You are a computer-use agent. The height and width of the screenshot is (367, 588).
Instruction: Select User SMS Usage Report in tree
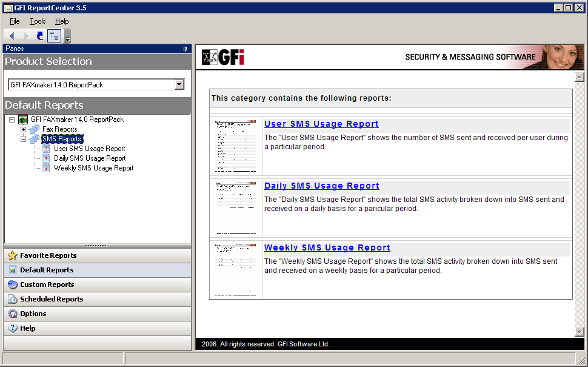[x=89, y=149]
